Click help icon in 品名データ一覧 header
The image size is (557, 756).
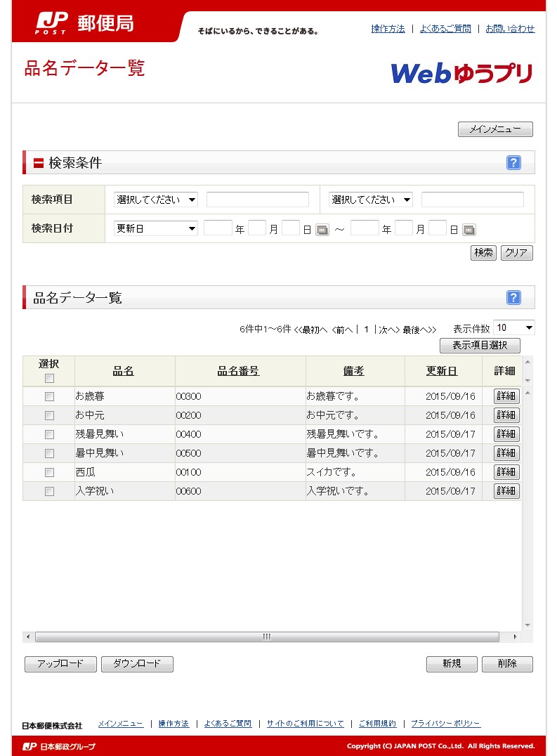513,298
